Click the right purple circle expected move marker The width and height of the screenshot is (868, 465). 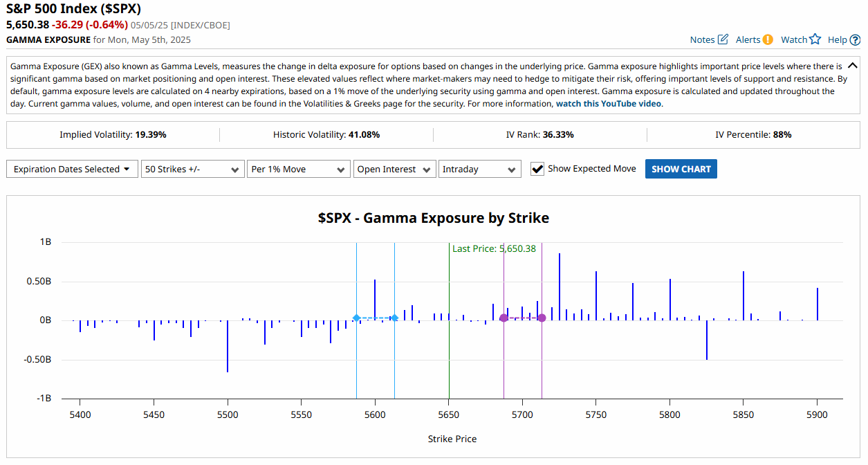542,318
